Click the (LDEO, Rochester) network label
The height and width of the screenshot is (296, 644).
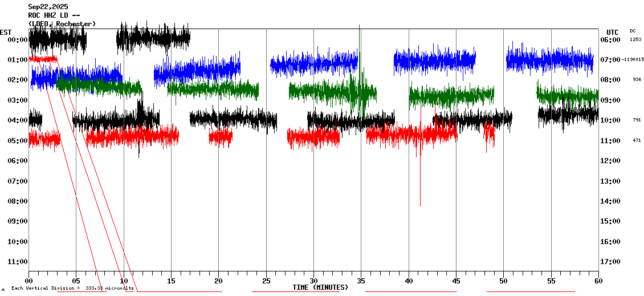tap(62, 24)
